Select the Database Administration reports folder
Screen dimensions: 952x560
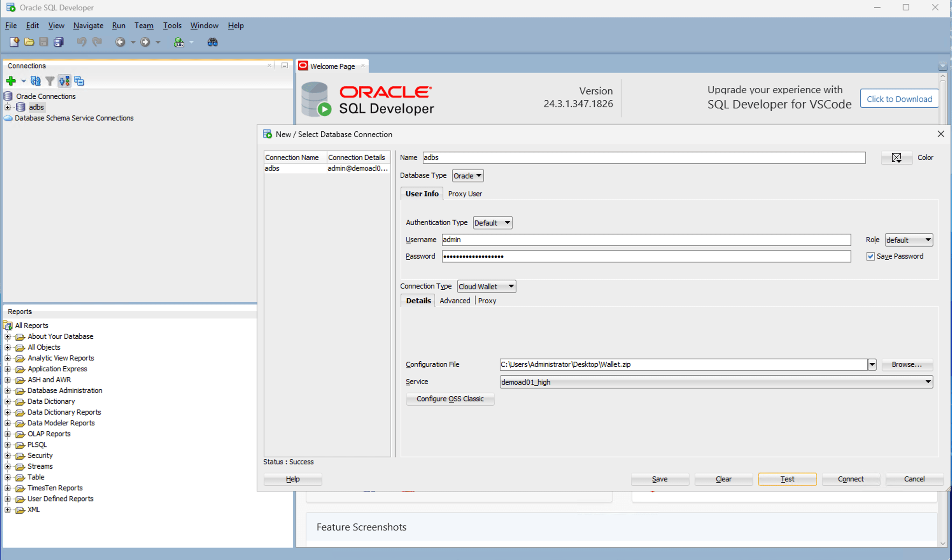65,390
